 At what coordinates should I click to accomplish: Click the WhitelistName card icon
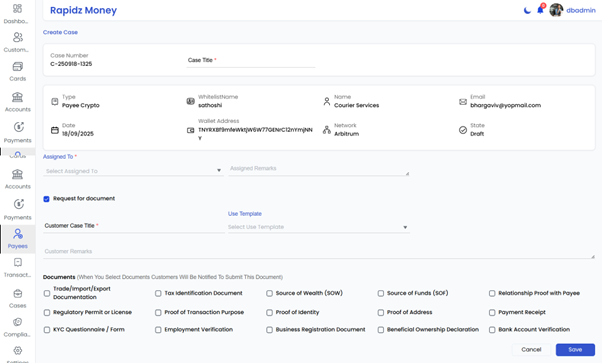click(190, 101)
